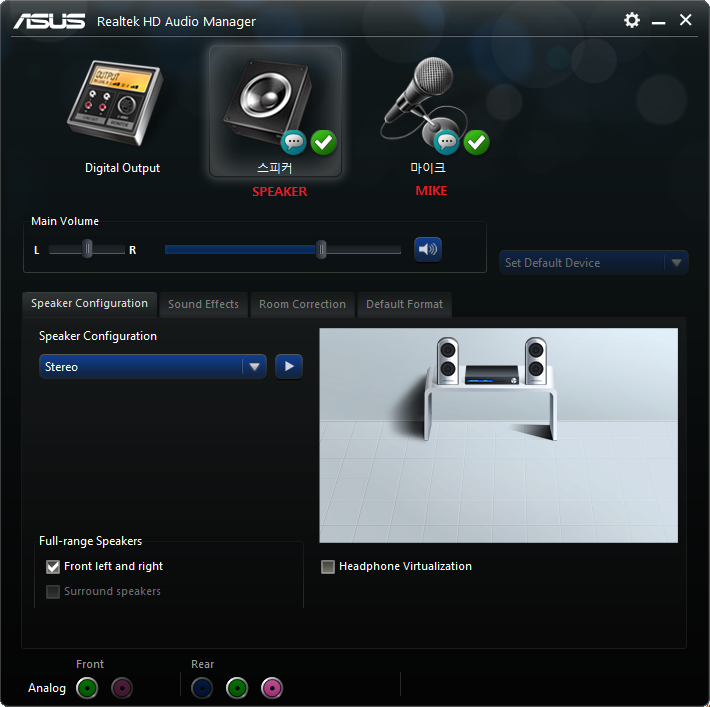The width and height of the screenshot is (710, 707).
Task: Play the speaker test with arrow button
Action: click(289, 366)
